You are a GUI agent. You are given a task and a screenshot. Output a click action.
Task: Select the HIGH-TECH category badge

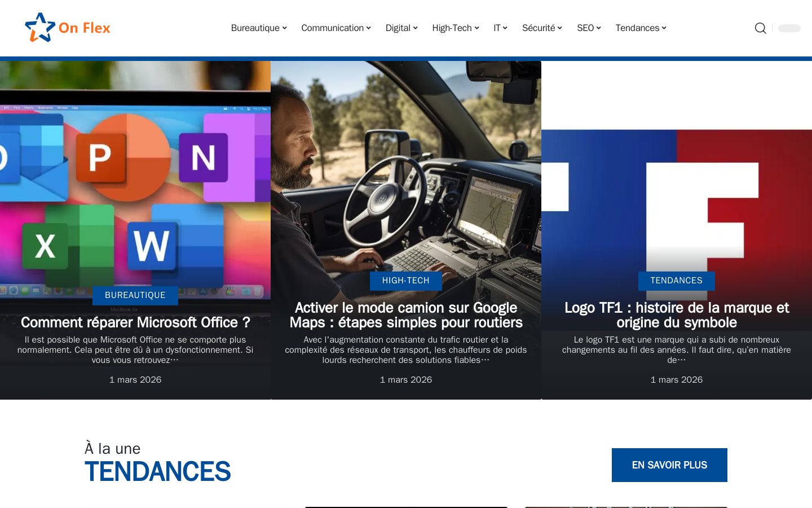coord(406,281)
